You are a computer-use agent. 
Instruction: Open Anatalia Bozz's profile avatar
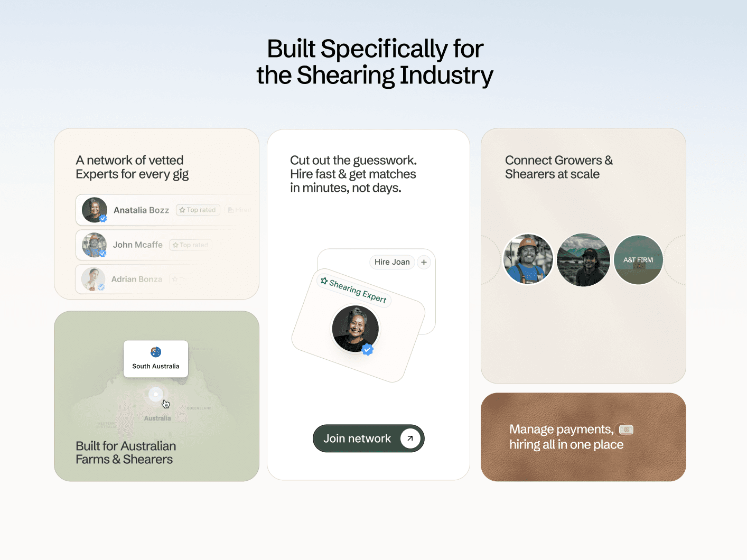pos(95,210)
